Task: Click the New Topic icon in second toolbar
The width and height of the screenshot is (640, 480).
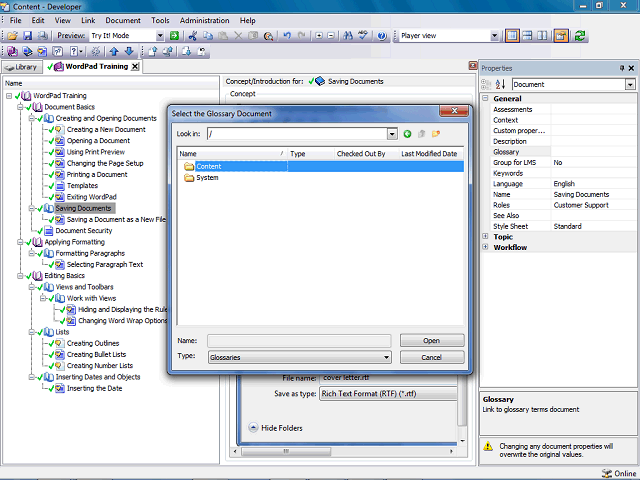Action: (42, 51)
